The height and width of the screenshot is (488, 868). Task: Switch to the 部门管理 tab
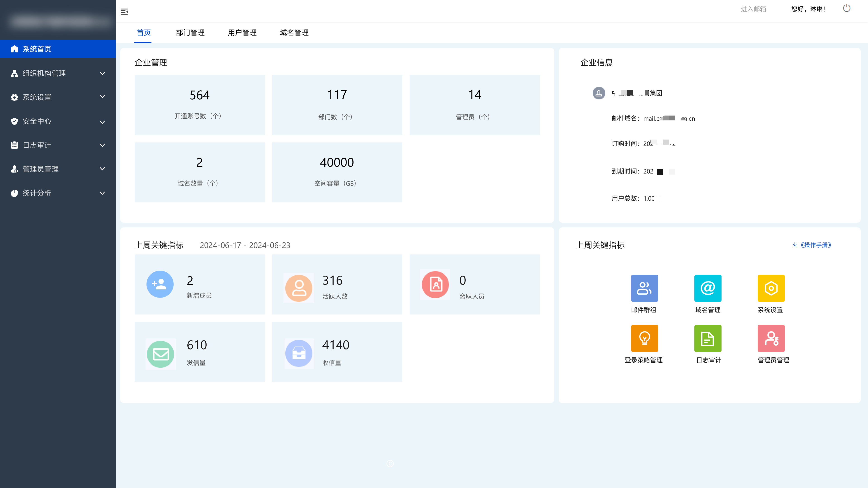click(190, 33)
